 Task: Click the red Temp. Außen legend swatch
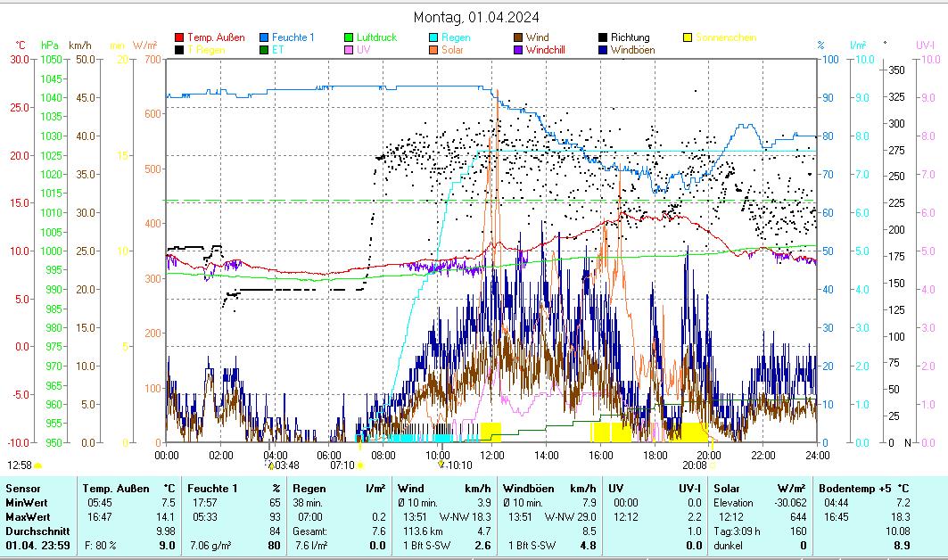pyautogui.click(x=179, y=37)
